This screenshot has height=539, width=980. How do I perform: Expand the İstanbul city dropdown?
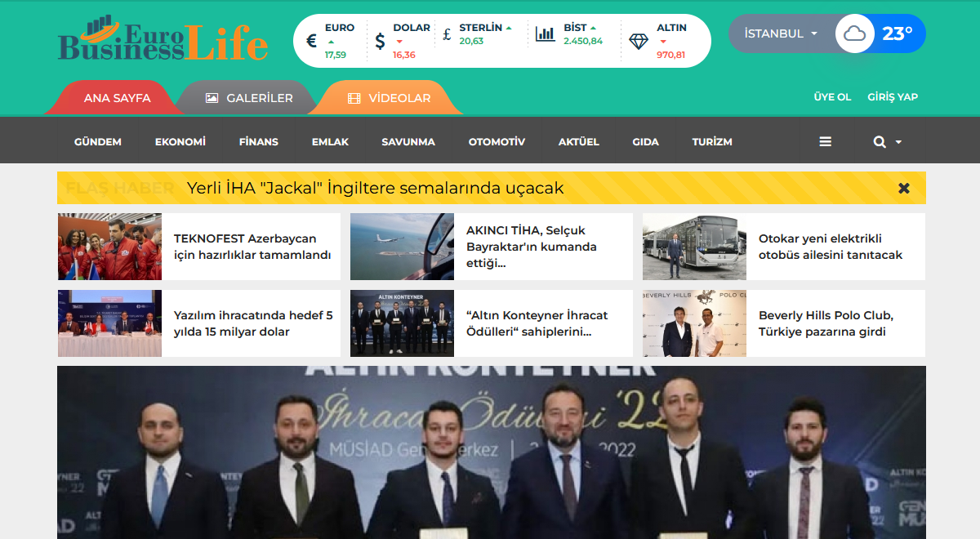point(781,33)
